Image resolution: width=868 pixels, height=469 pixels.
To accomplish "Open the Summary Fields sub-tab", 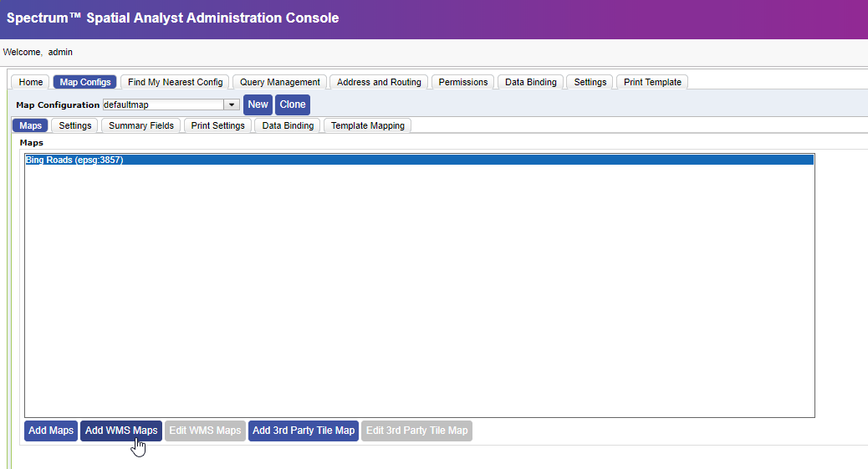I will [x=141, y=125].
